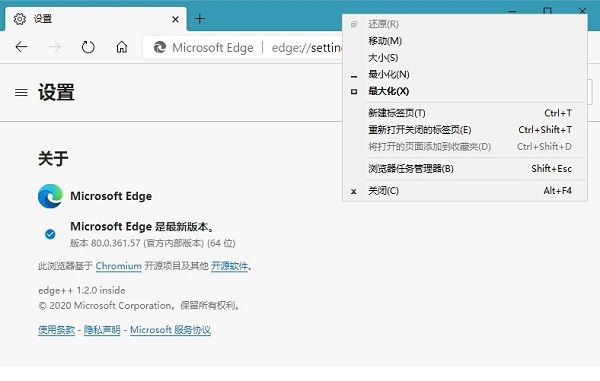Click the Microsoft Edge 是最新版本 status text
This screenshot has width=600, height=381.
click(142, 226)
